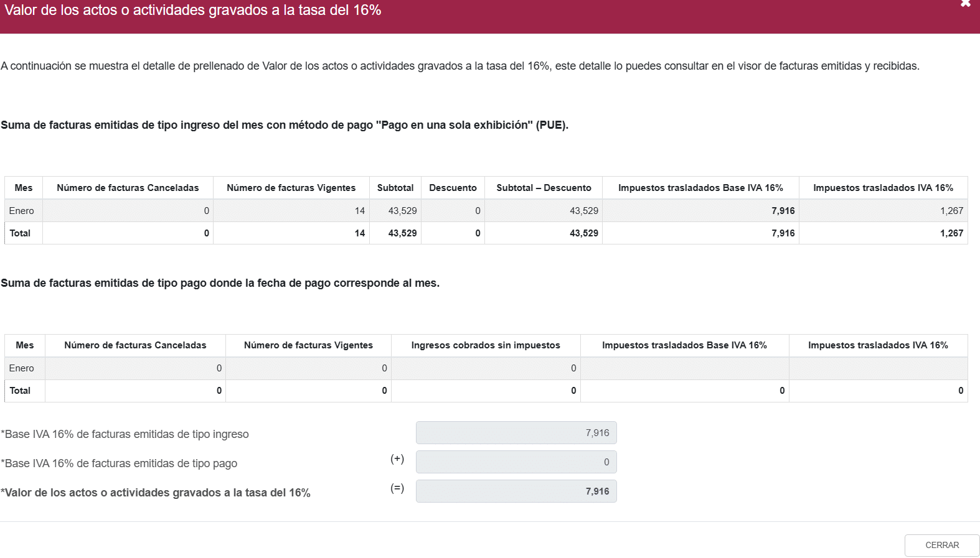Select the Valor de los actos total field
This screenshot has height=558, width=980.
516,491
